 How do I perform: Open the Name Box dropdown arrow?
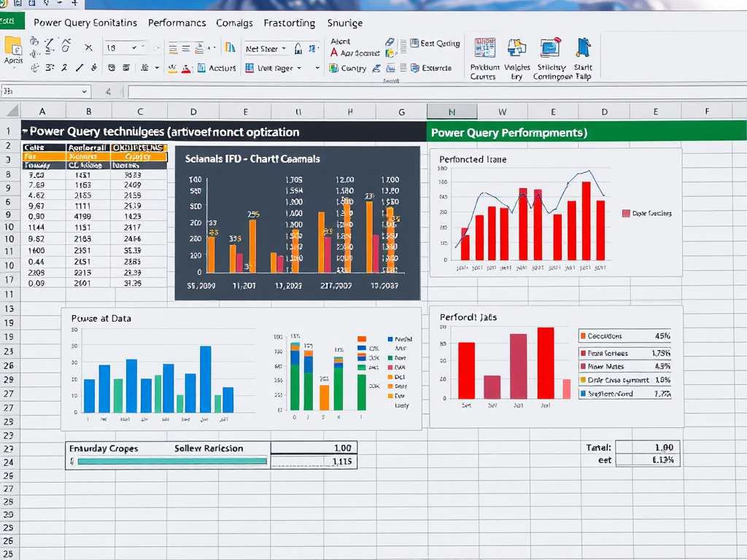[85, 92]
